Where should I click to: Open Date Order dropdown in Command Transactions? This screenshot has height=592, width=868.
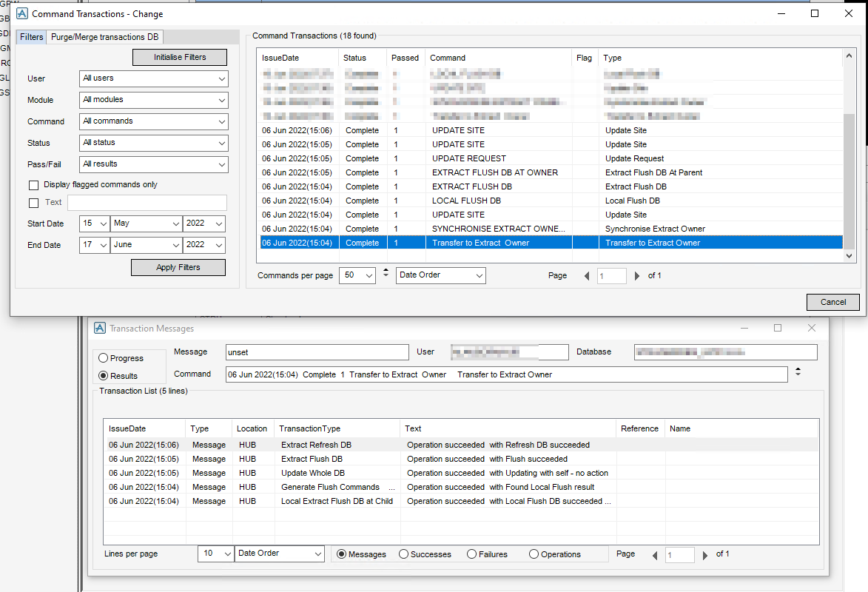click(440, 275)
